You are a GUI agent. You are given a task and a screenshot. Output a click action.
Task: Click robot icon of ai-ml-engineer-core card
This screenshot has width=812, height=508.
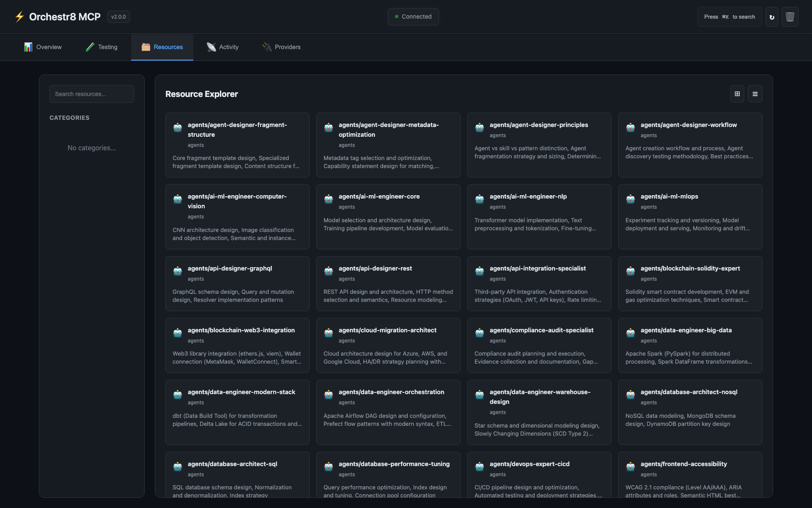click(329, 199)
